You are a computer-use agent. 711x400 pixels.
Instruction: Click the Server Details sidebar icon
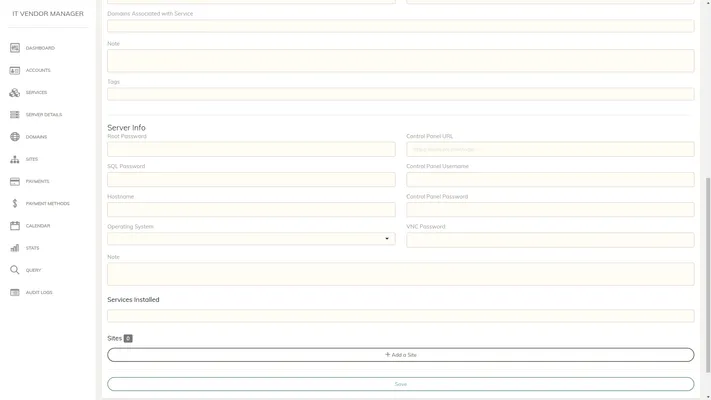click(x=15, y=115)
